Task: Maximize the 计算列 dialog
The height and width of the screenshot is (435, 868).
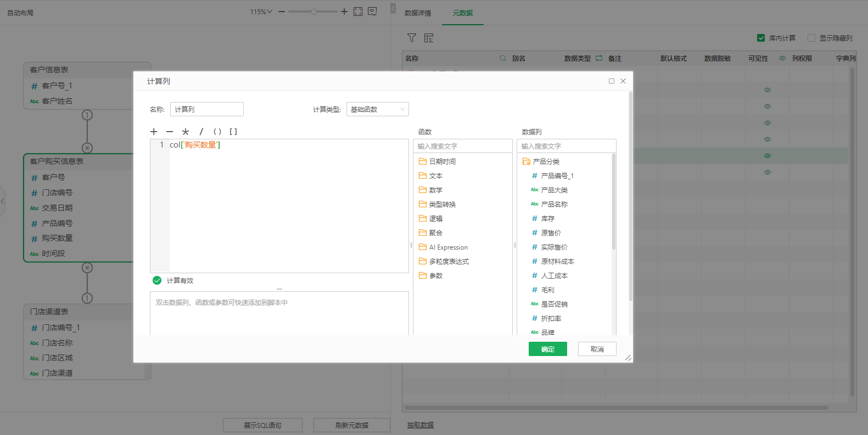Action: (612, 81)
